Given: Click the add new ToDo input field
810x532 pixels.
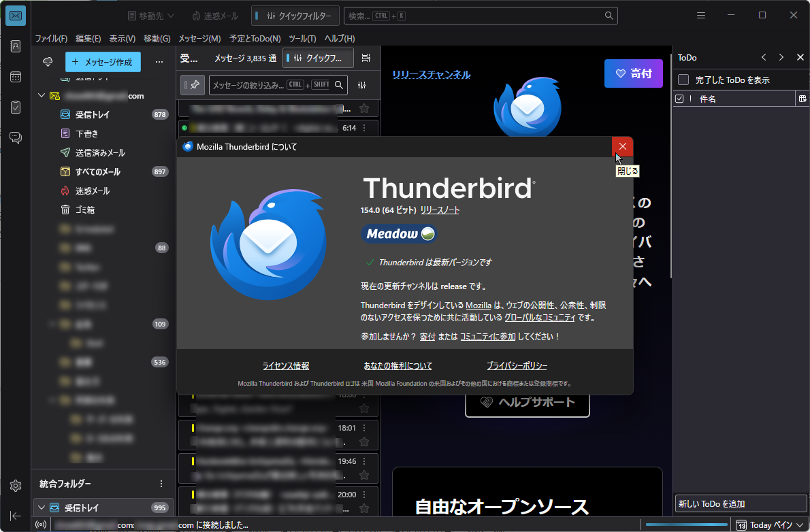Looking at the screenshot, I should [x=741, y=503].
